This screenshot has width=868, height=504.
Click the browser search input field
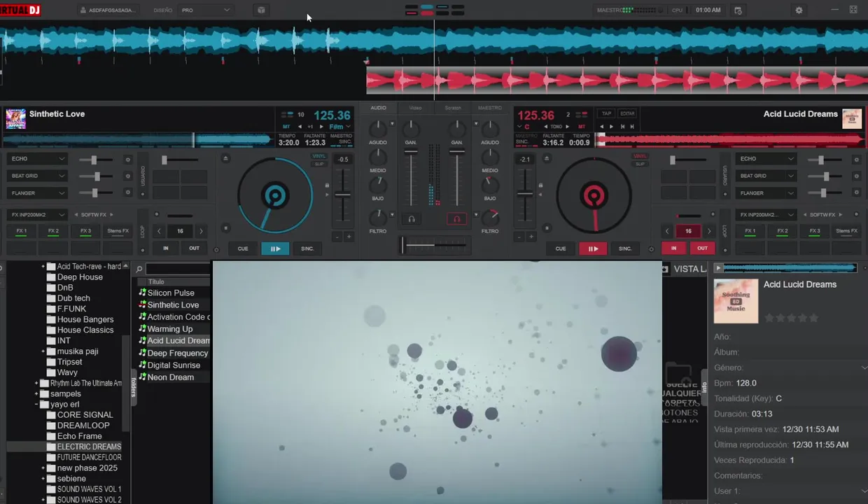(x=178, y=269)
